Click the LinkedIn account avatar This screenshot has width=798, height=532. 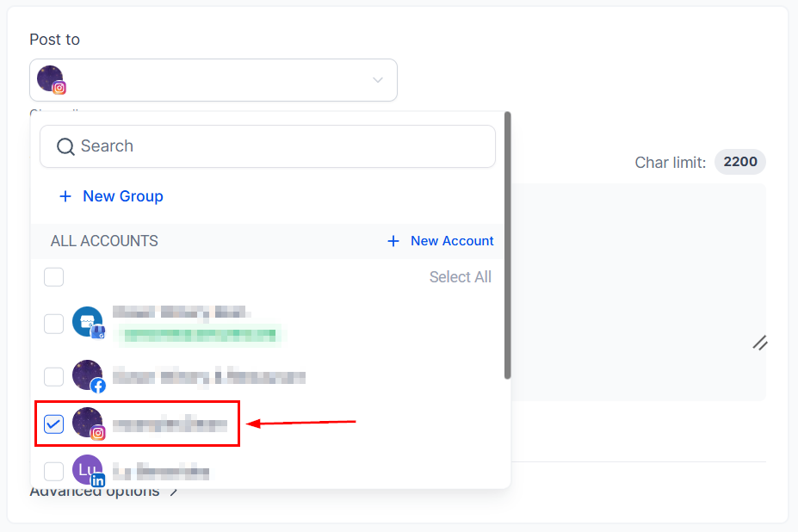[x=88, y=471]
